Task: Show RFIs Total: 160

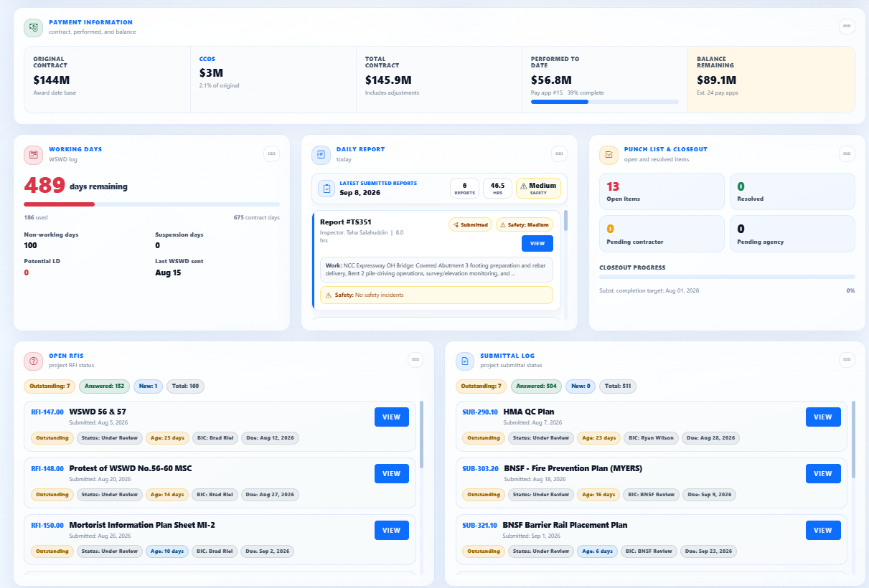Action: pyautogui.click(x=185, y=387)
